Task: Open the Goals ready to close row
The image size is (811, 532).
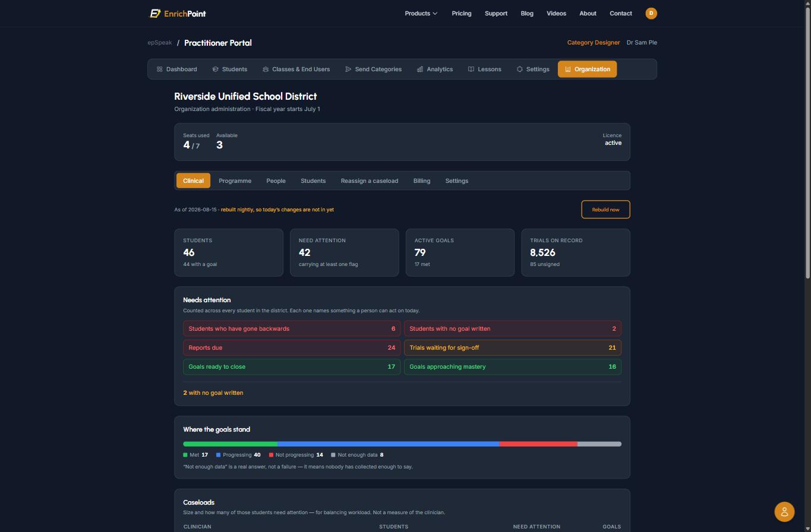Action: [292, 366]
